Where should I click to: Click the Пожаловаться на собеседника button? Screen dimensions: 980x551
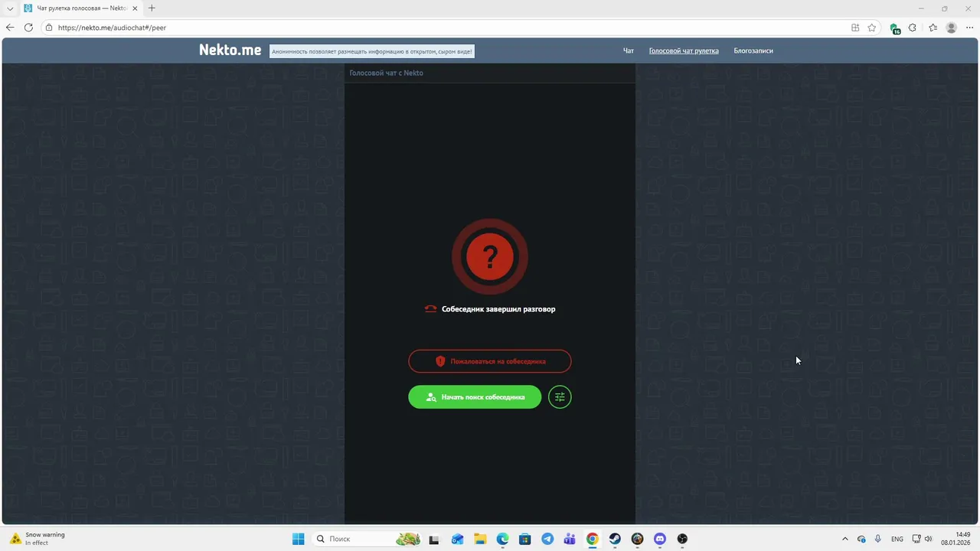(x=490, y=361)
